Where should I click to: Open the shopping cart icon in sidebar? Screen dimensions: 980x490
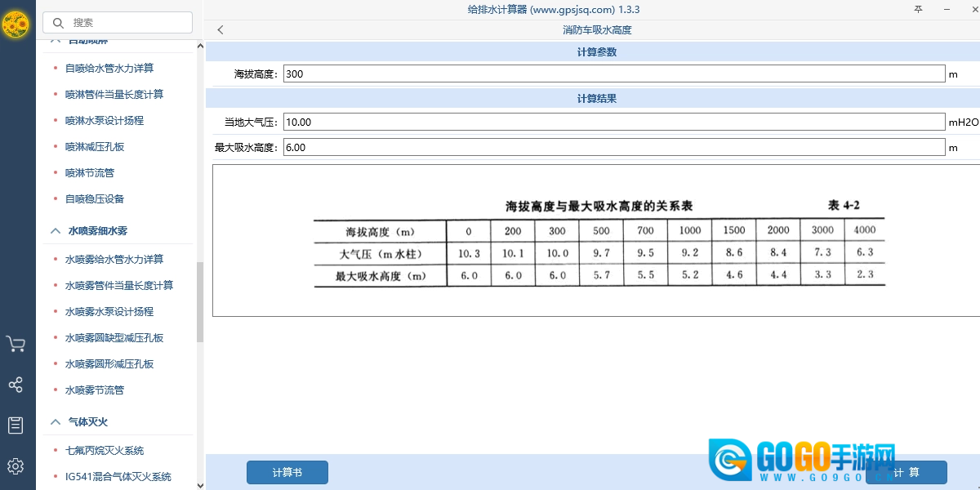point(16,344)
